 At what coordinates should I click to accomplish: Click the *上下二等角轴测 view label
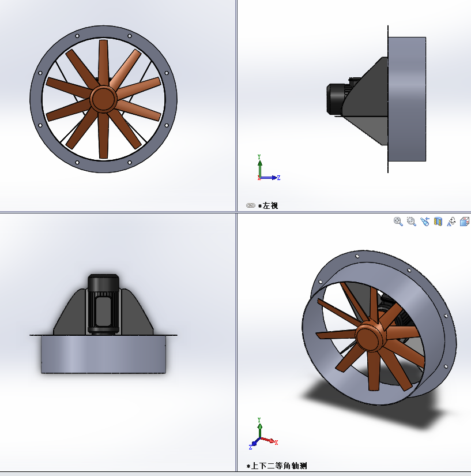tap(277, 466)
